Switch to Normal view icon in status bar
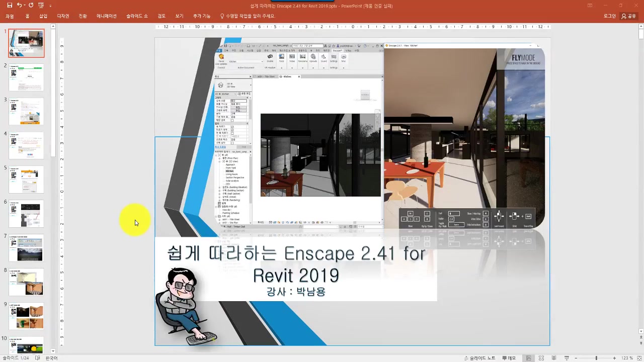This screenshot has width=644, height=362. [x=529, y=358]
